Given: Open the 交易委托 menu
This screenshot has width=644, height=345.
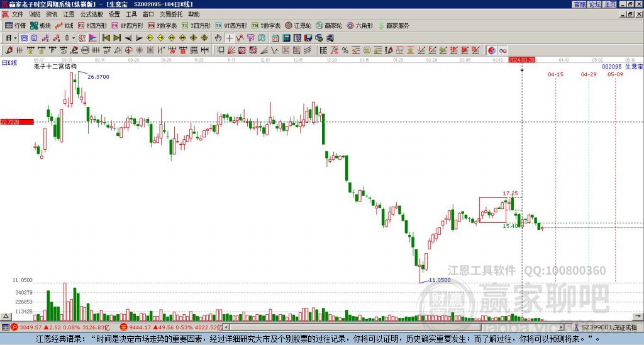Looking at the screenshot, I should tap(171, 14).
